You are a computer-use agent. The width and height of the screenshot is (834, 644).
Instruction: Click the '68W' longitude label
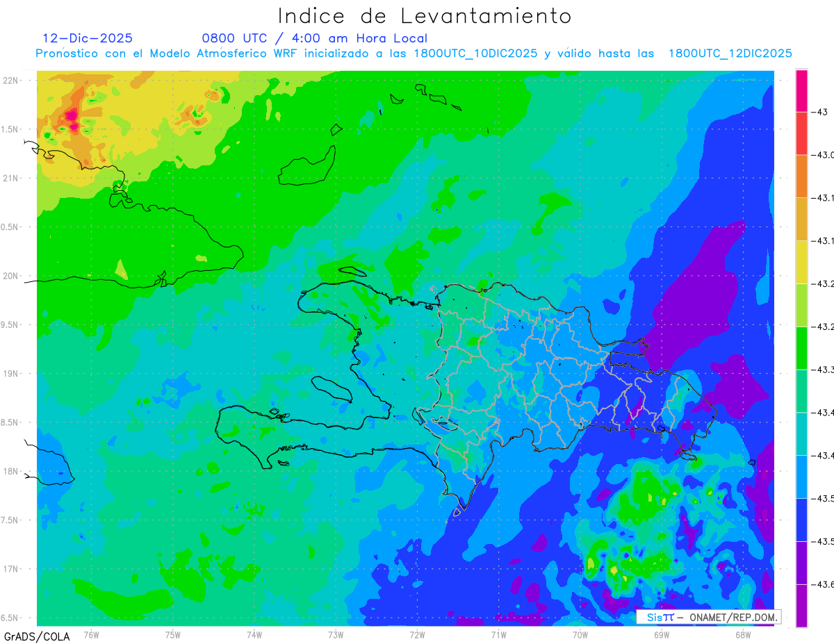tap(743, 634)
